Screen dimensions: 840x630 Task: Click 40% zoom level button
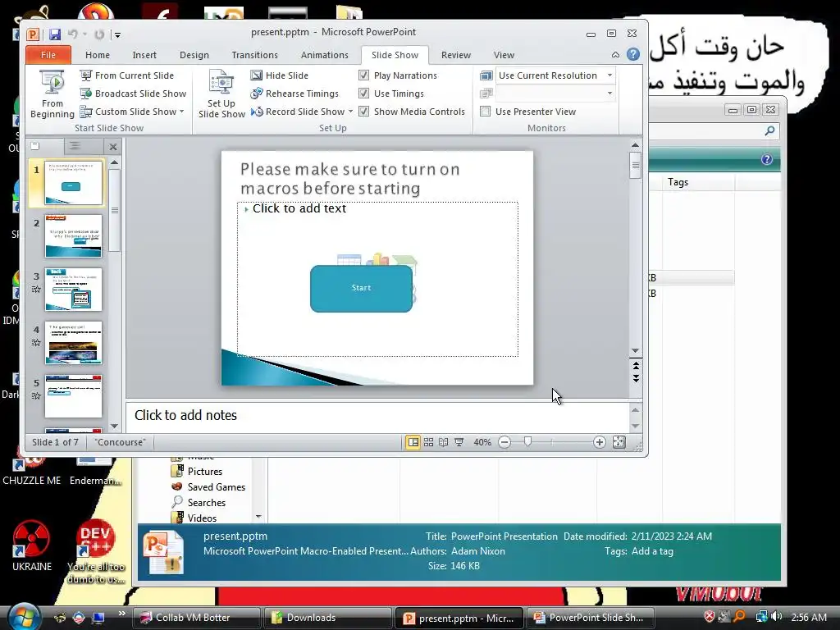pyautogui.click(x=482, y=442)
